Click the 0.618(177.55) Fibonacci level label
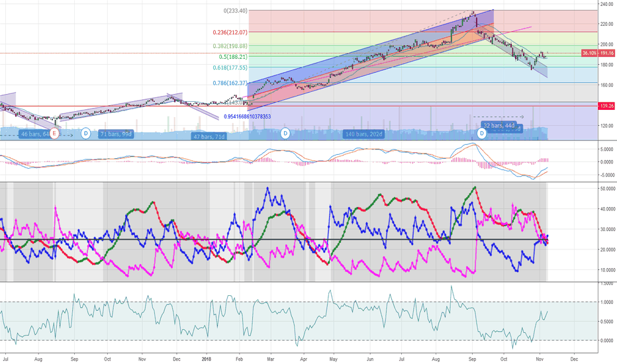 230,68
